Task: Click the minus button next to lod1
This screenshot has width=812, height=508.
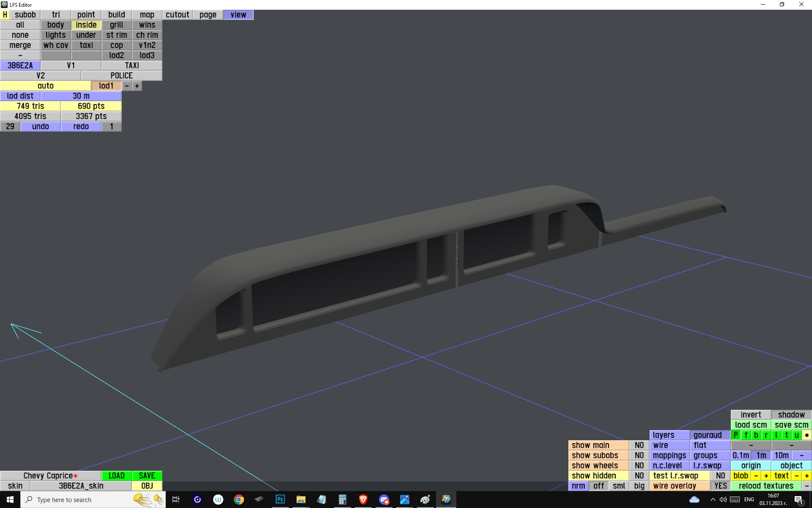Action: point(127,86)
